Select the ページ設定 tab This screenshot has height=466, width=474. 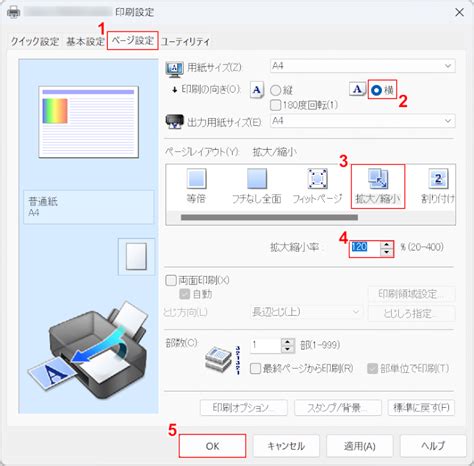pyautogui.click(x=133, y=41)
